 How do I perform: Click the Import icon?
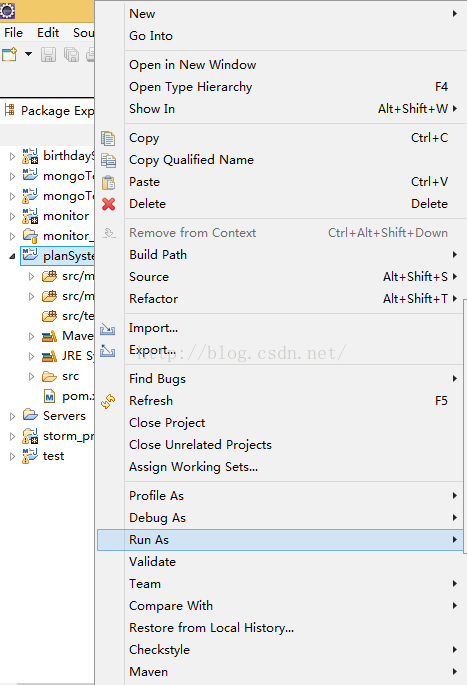coord(107,329)
